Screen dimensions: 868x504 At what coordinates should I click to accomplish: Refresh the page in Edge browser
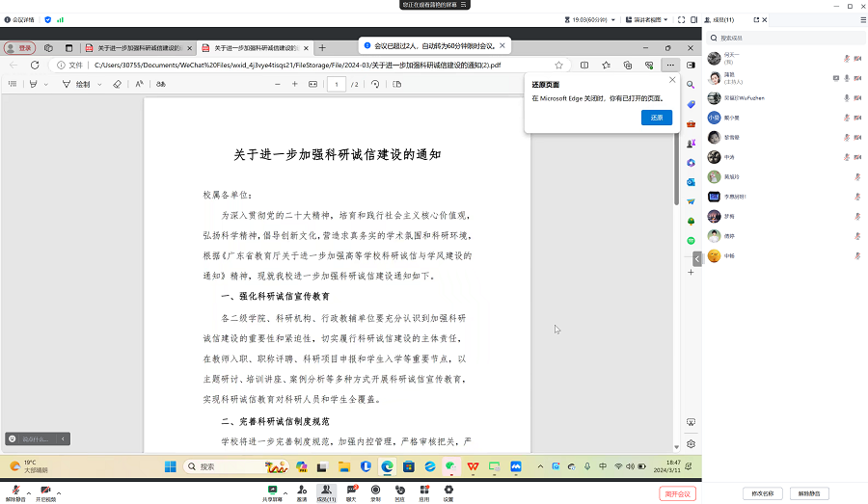tap(35, 66)
